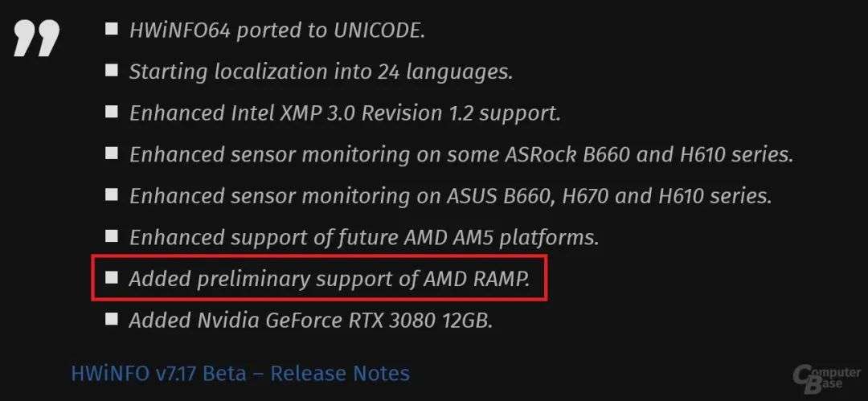Viewport: 868px width, 401px height.
Task: Click the large quotation mark icon
Action: click(36, 39)
